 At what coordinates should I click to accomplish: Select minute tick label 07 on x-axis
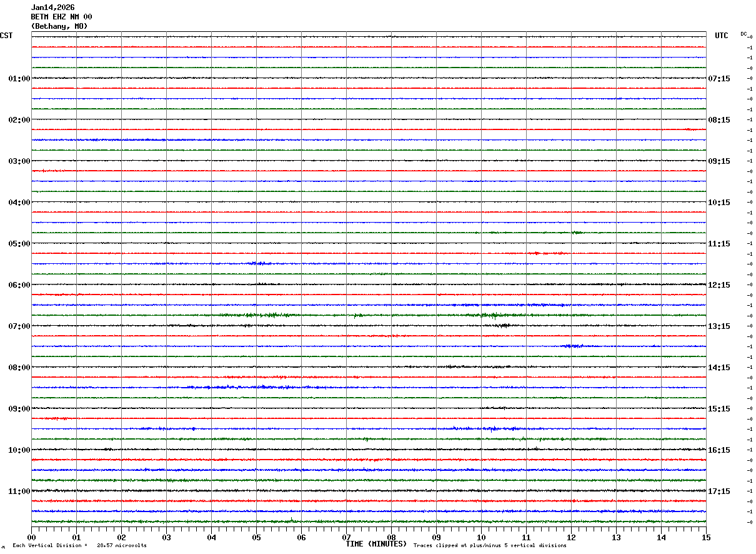tap(346, 537)
